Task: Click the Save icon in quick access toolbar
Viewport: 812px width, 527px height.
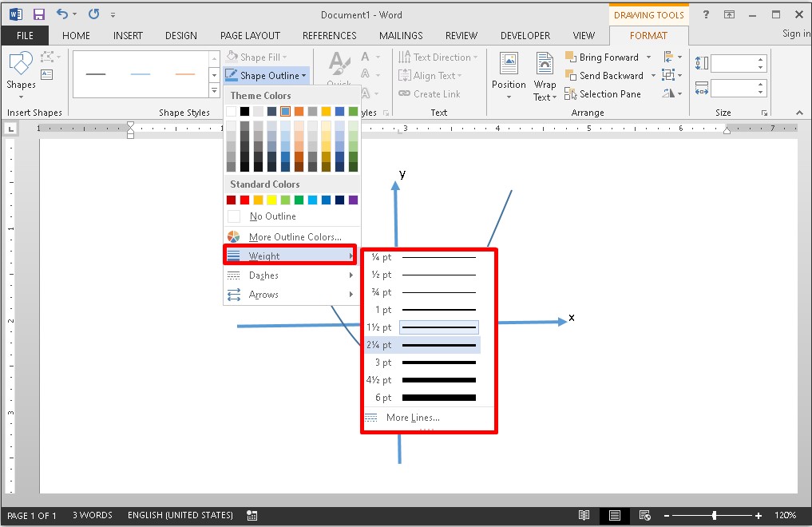Action: click(38, 14)
